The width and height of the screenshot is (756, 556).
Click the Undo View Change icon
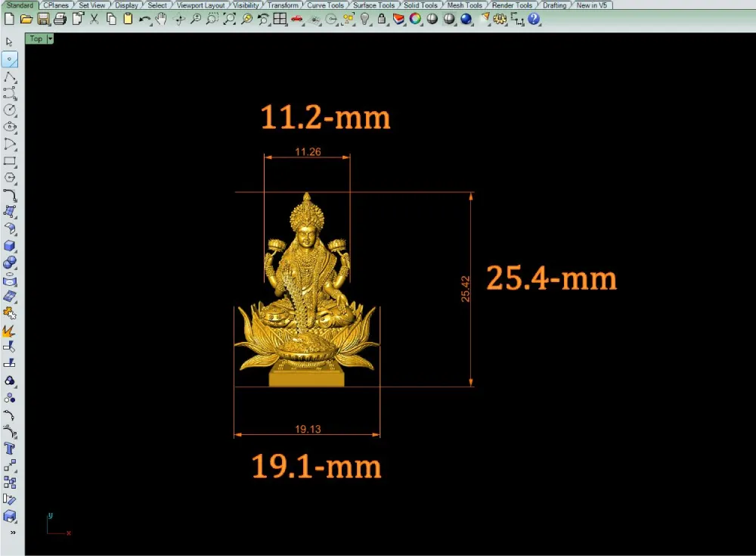click(x=263, y=20)
